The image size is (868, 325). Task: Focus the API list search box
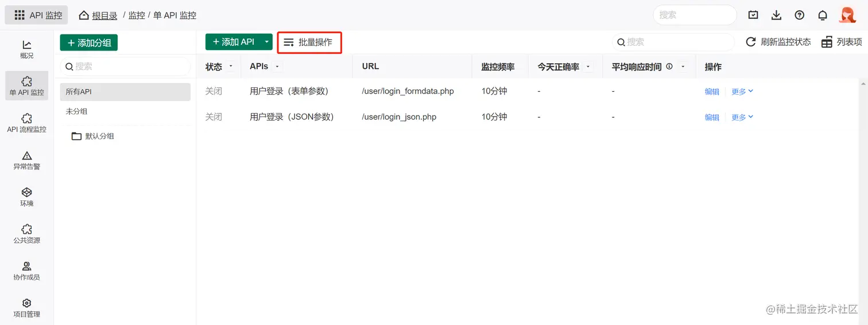[x=673, y=42]
